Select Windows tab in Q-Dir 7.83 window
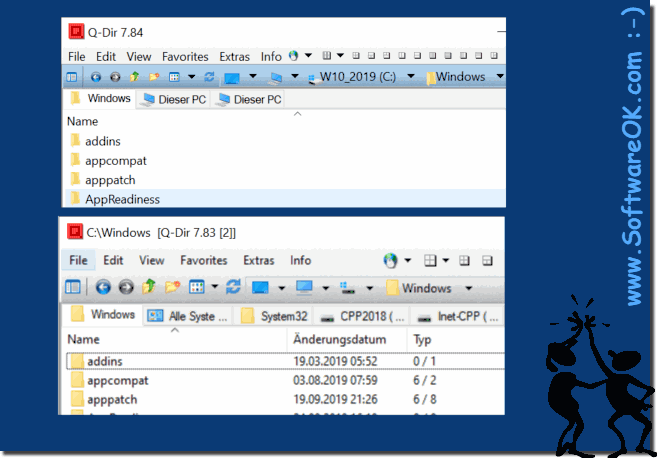This screenshot has height=458, width=657. (x=103, y=314)
